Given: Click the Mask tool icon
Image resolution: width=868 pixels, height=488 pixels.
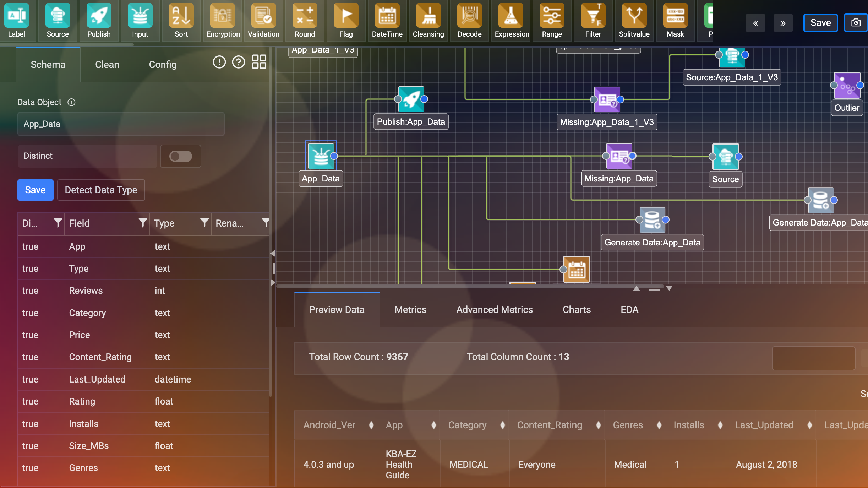Looking at the screenshot, I should 675,16.
